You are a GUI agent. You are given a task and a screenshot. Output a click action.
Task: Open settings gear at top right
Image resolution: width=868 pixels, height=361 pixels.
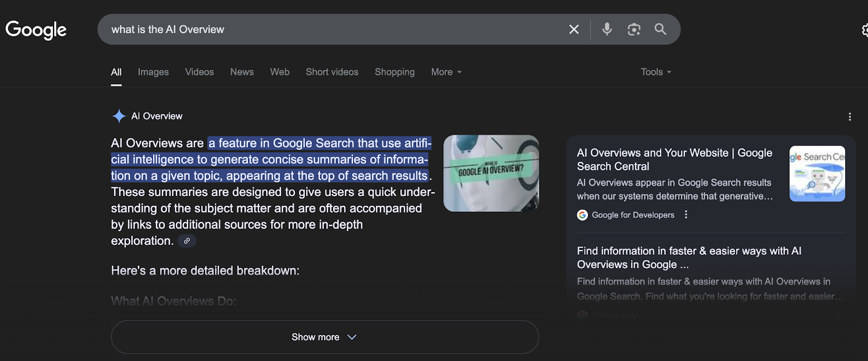(865, 30)
